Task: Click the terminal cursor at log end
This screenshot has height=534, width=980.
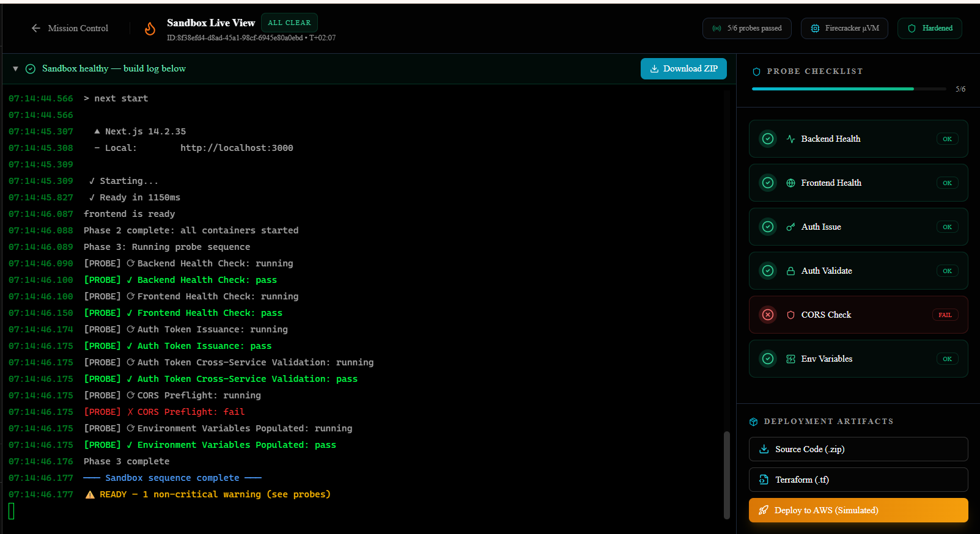Action: pos(12,511)
